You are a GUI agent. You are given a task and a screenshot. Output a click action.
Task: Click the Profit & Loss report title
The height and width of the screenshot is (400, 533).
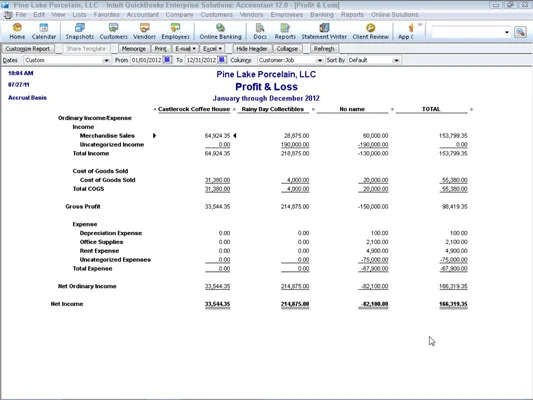tap(266, 87)
